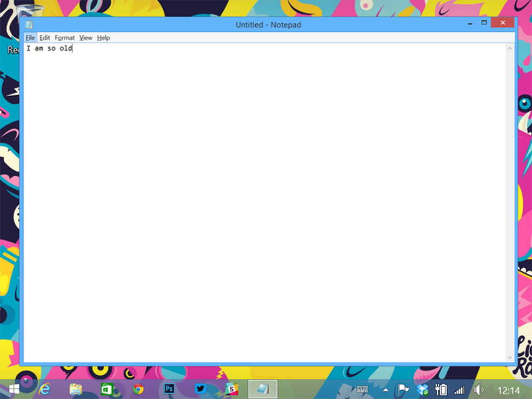The image size is (532, 399).
Task: Open the Edit menu
Action: tap(44, 38)
